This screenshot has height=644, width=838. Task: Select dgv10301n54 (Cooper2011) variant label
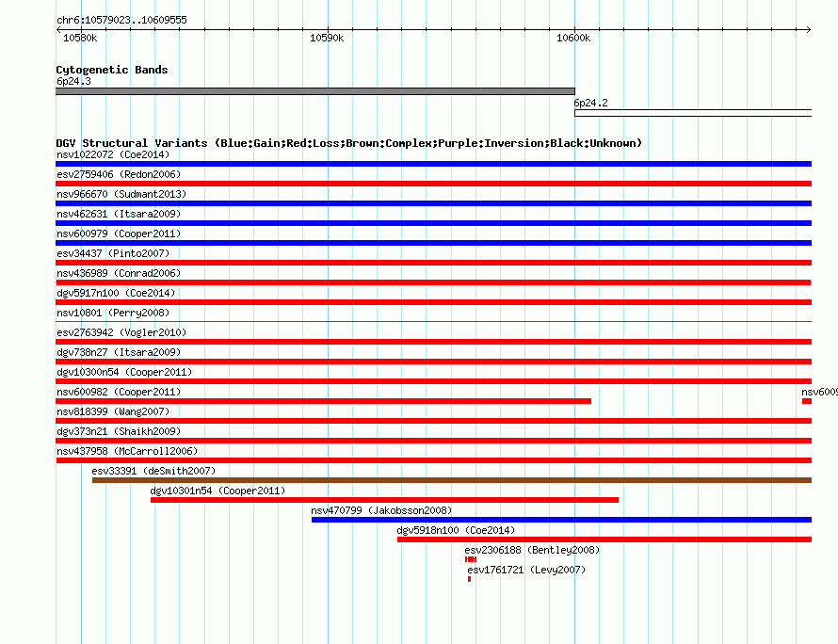point(218,491)
